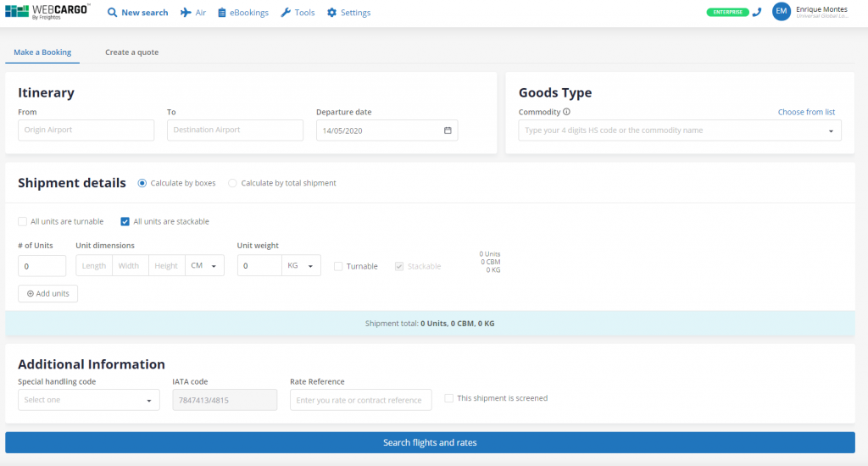Expand Special handling code dropdown
The width and height of the screenshot is (868, 466).
[x=89, y=400]
